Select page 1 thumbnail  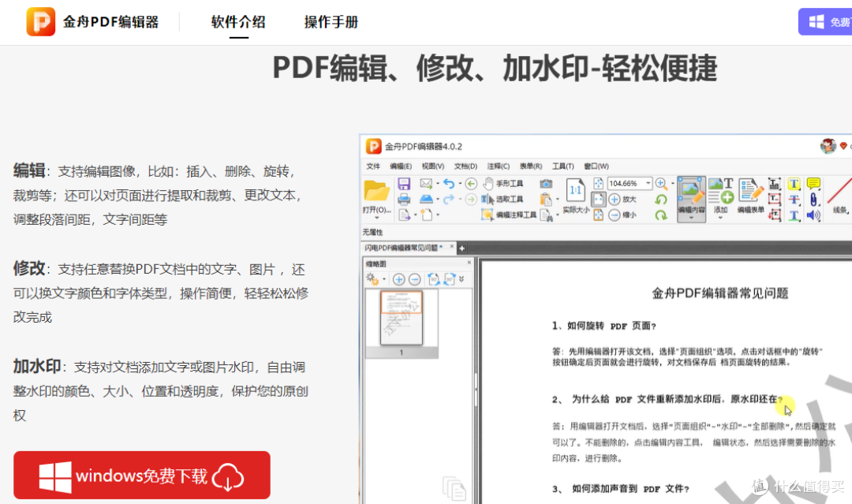402,319
